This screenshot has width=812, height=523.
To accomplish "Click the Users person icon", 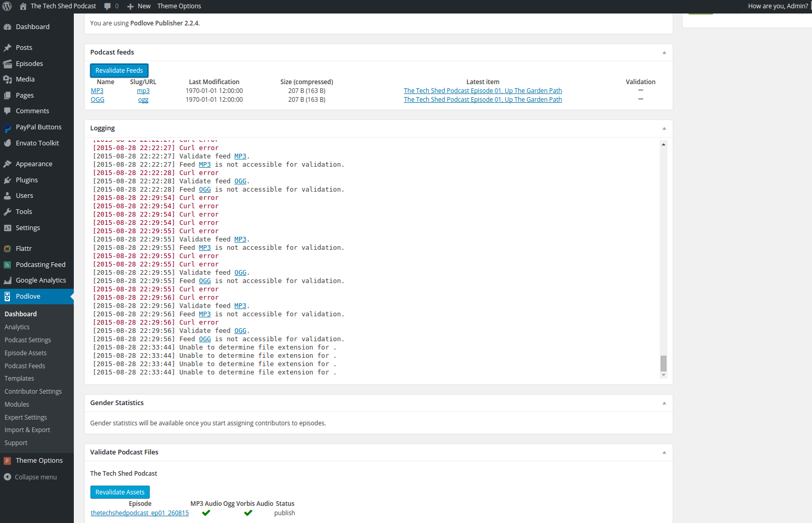I will (7, 196).
